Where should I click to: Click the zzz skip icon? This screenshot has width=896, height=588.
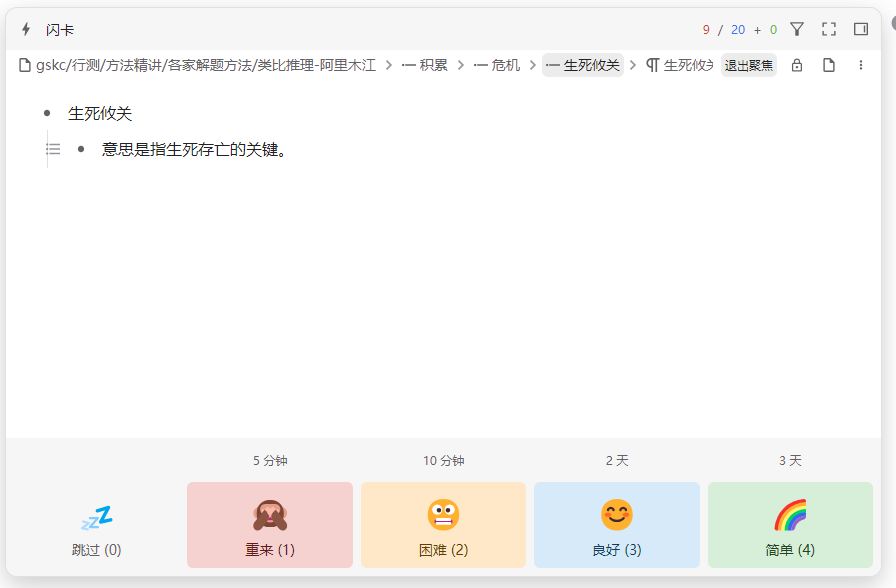point(97,518)
